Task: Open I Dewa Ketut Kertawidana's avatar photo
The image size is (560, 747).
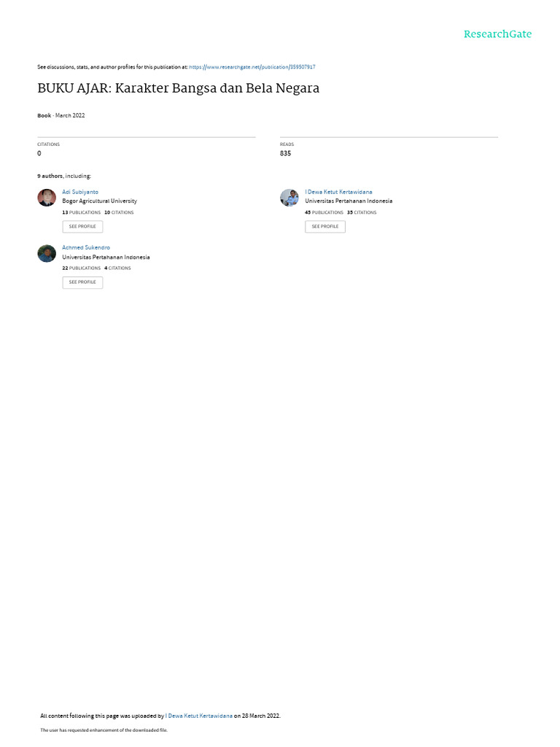Action: (x=289, y=197)
